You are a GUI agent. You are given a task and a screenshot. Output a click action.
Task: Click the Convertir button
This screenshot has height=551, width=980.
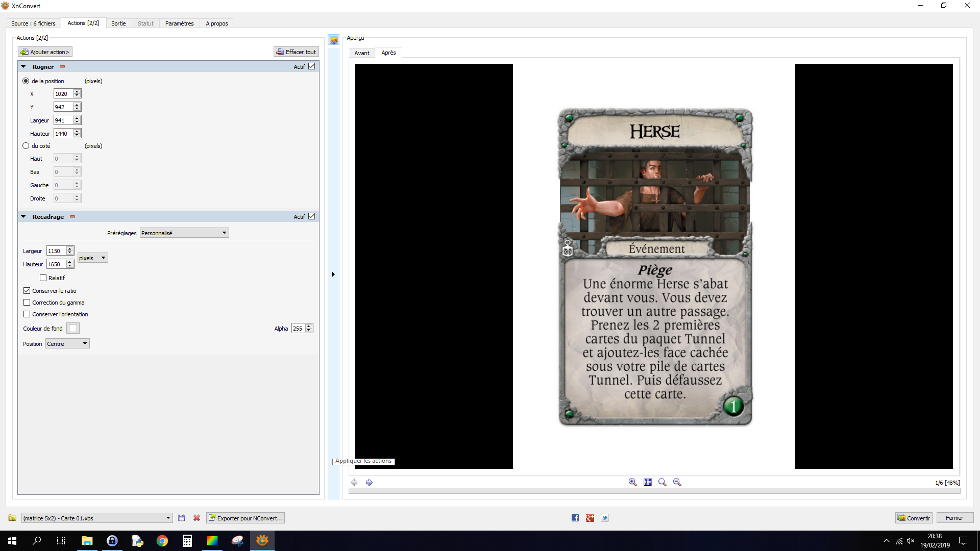pyautogui.click(x=914, y=518)
